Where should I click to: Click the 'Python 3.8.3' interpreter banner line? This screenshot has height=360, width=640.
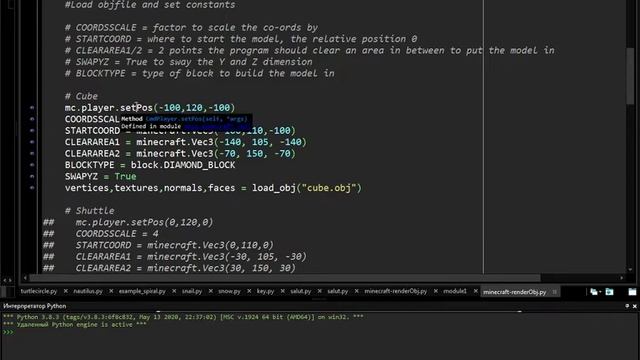click(183, 317)
